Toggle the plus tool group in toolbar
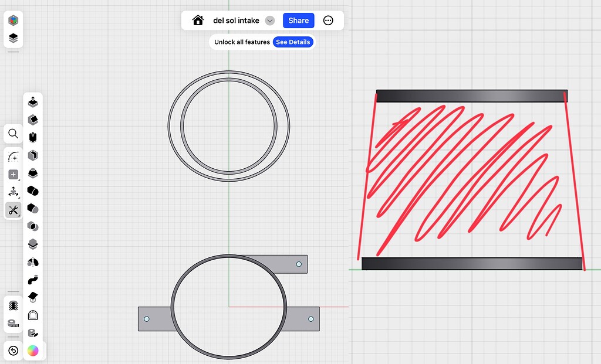This screenshot has width=601, height=364. (13, 174)
